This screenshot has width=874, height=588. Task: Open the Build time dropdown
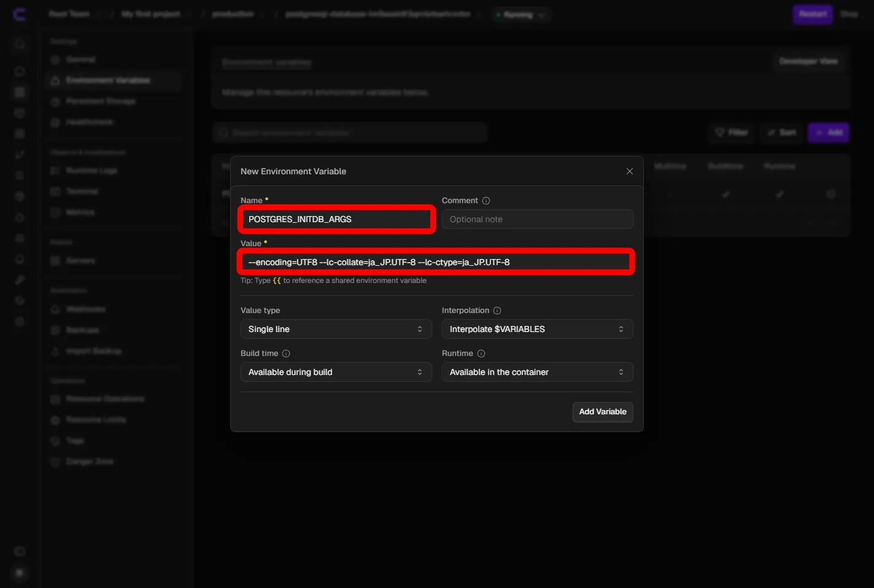tap(336, 372)
